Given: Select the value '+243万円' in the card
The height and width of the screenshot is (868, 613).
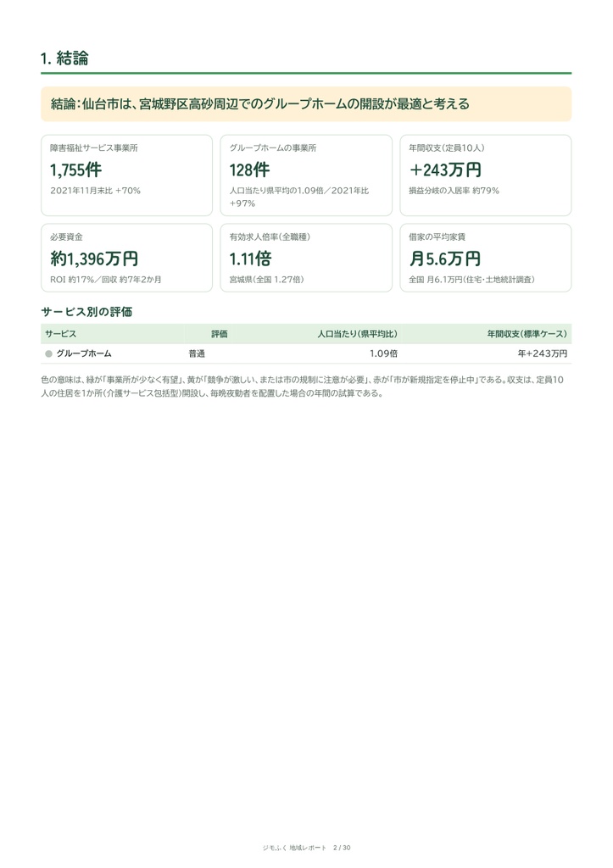Looking at the screenshot, I should (x=445, y=170).
